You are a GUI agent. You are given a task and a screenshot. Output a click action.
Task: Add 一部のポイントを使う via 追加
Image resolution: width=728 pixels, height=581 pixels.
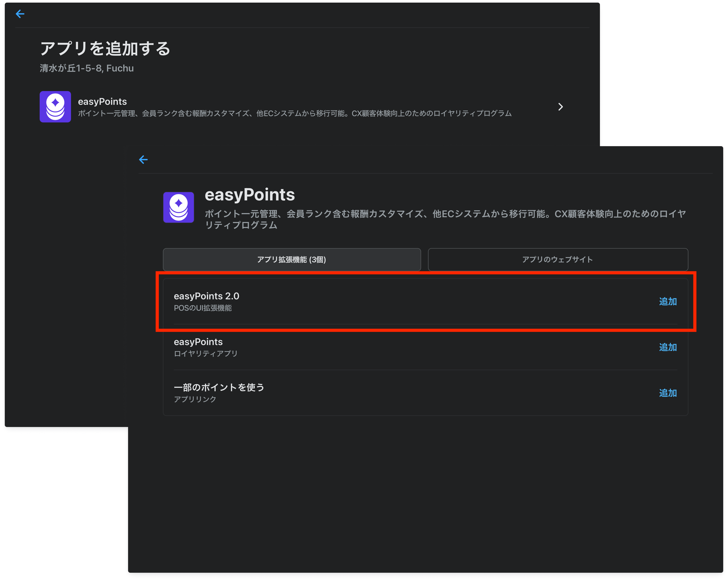668,393
